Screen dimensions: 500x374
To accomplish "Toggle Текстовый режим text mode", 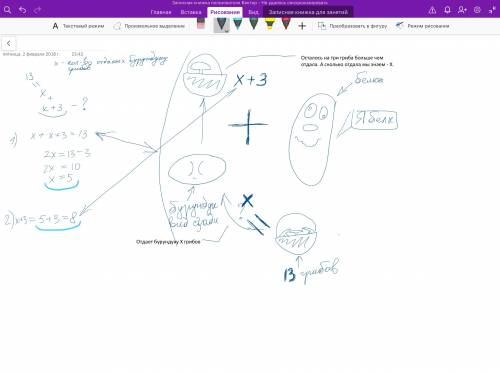I will coord(78,26).
